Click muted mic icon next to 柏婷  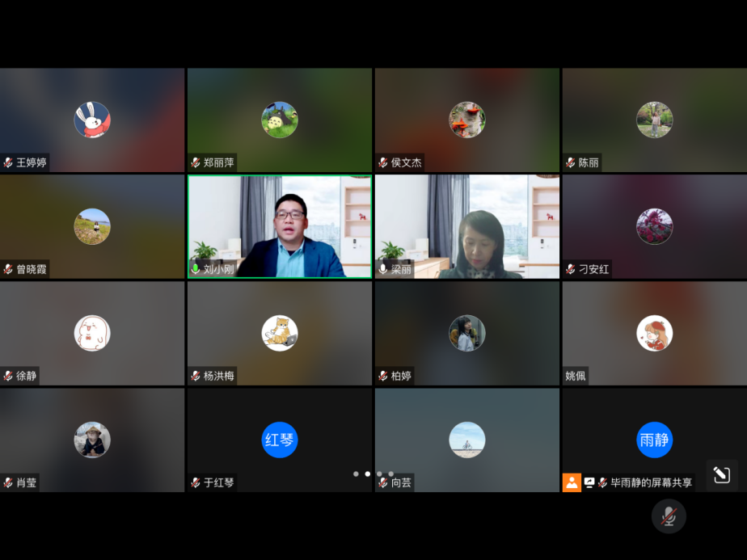[383, 376]
